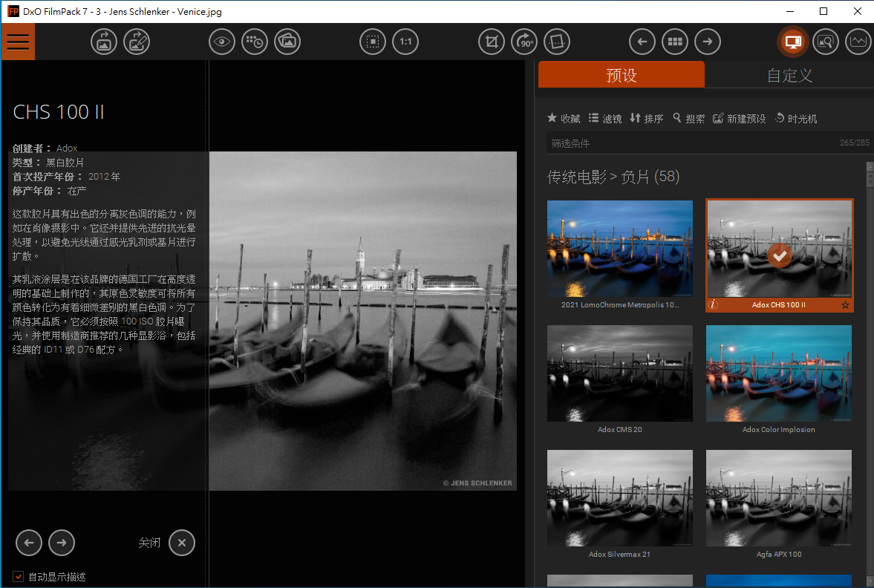Go to previous image in toolbar
The width and height of the screenshot is (874, 588).
(642, 42)
